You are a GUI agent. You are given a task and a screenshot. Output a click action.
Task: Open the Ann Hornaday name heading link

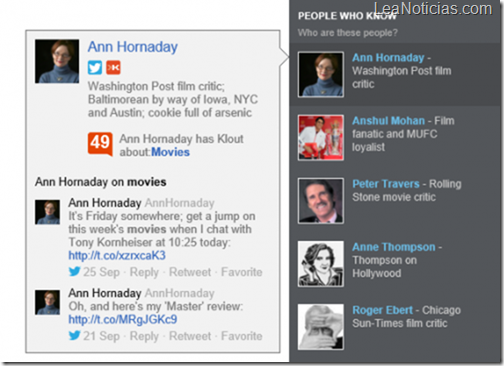[x=133, y=47]
